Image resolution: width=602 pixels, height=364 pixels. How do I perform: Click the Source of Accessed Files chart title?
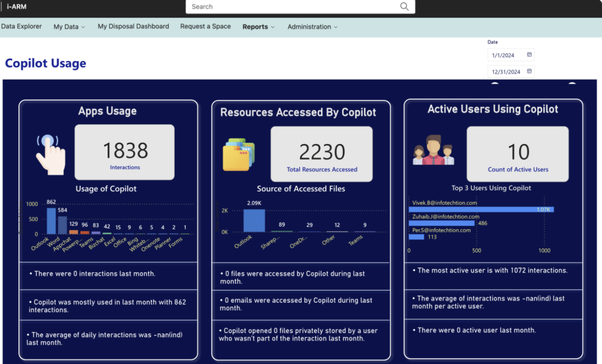coord(301,189)
